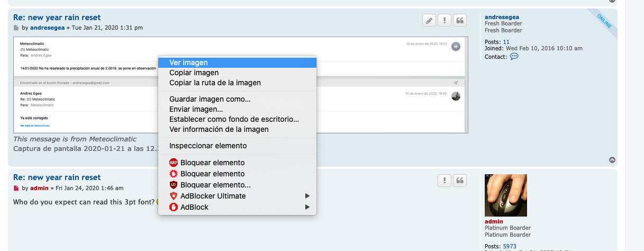
Task: Expand the AdBlock submenu
Action: [194, 207]
